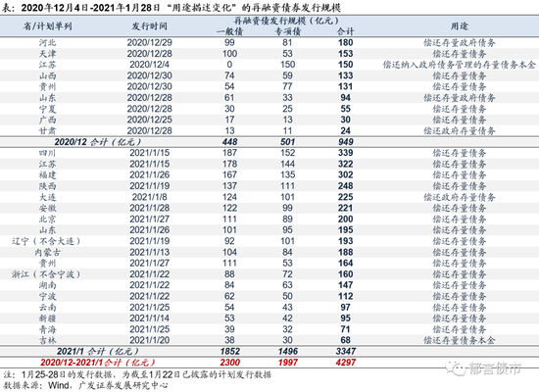This screenshot has width=539, height=392.
Task: Click 四川's total value 339
Action: [x=346, y=153]
